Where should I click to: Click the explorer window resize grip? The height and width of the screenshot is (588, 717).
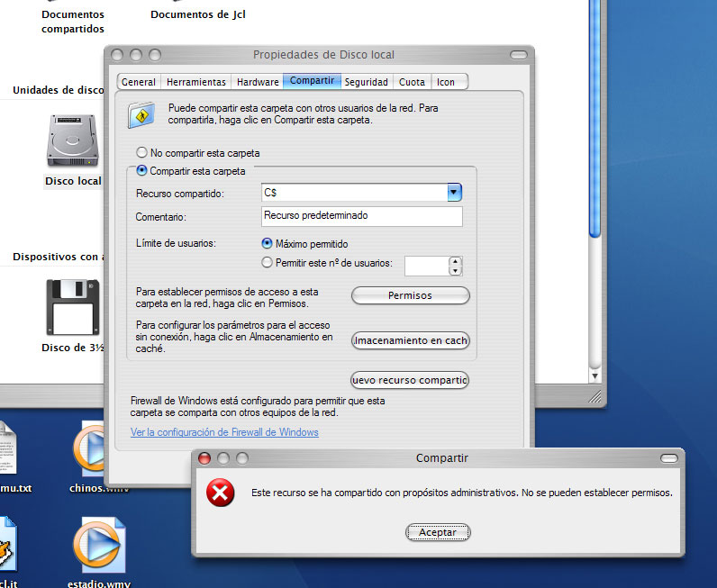tap(596, 395)
